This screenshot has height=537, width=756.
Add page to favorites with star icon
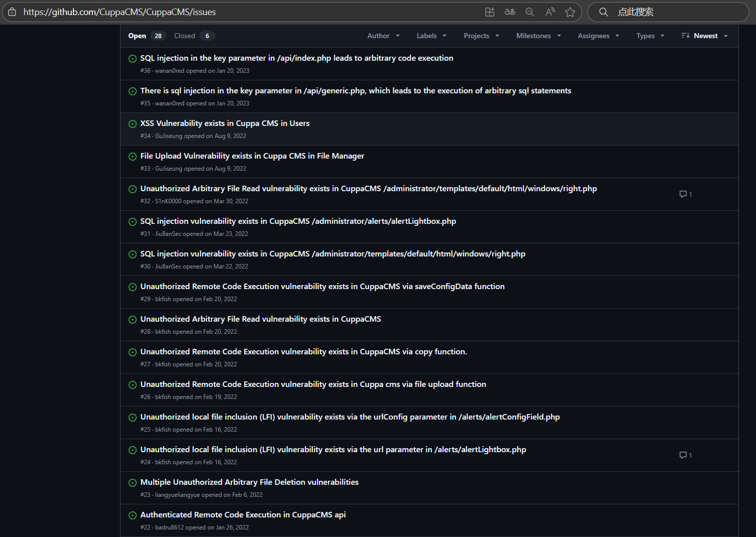point(570,12)
